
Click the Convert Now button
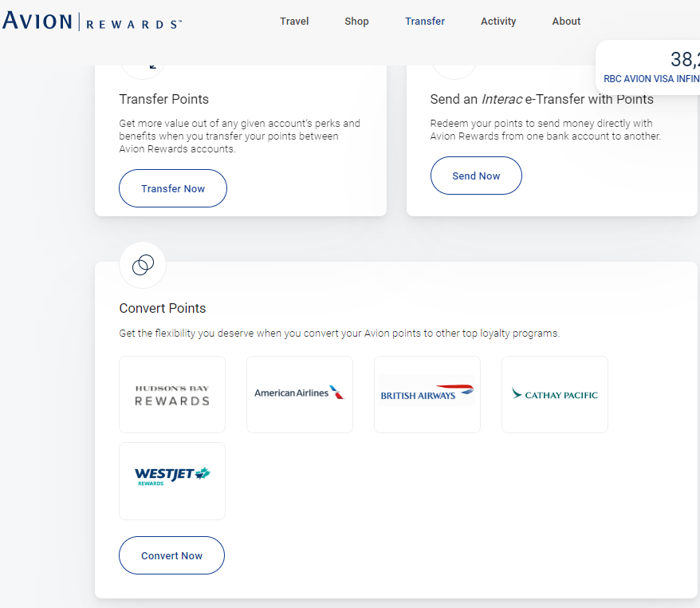pyautogui.click(x=171, y=555)
